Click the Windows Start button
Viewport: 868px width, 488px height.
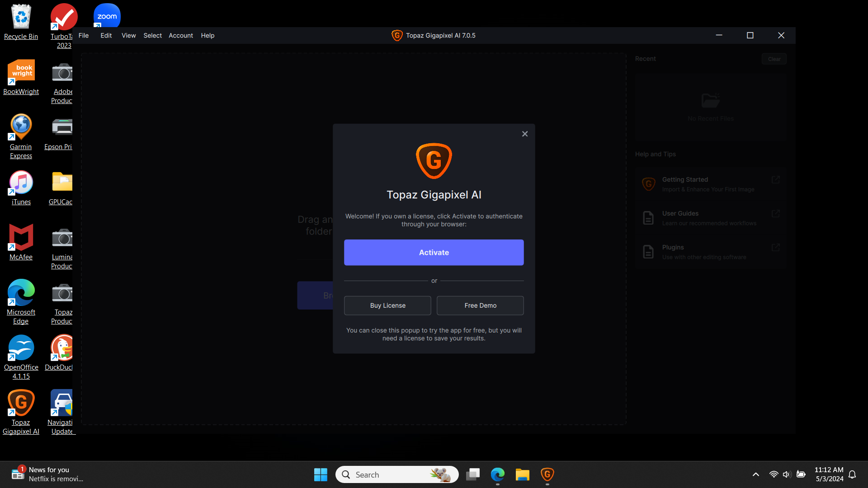pyautogui.click(x=321, y=474)
